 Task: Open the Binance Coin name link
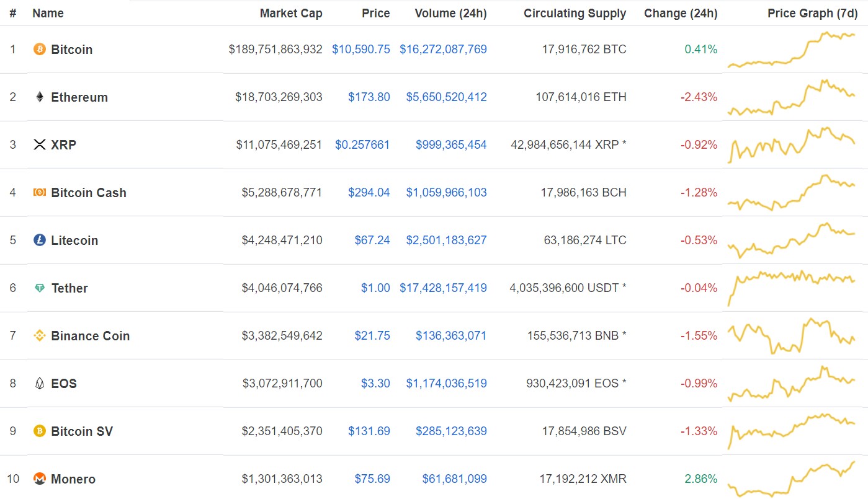[x=91, y=335]
